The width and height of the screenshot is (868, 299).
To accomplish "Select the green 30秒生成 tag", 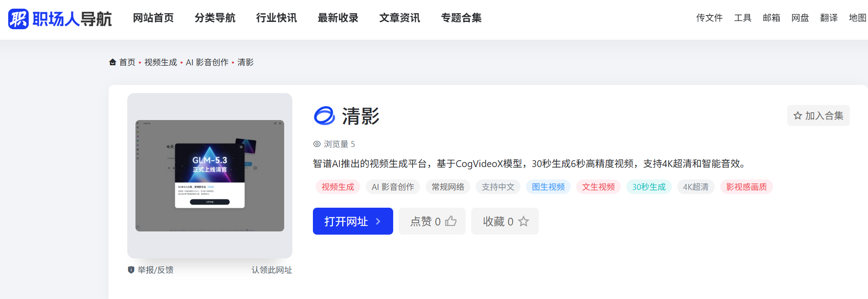I will click(649, 187).
